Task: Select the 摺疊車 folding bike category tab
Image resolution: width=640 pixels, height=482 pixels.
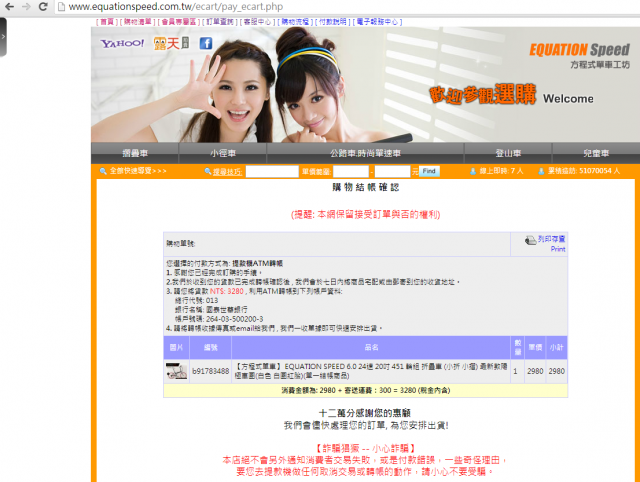Action: 135,153
